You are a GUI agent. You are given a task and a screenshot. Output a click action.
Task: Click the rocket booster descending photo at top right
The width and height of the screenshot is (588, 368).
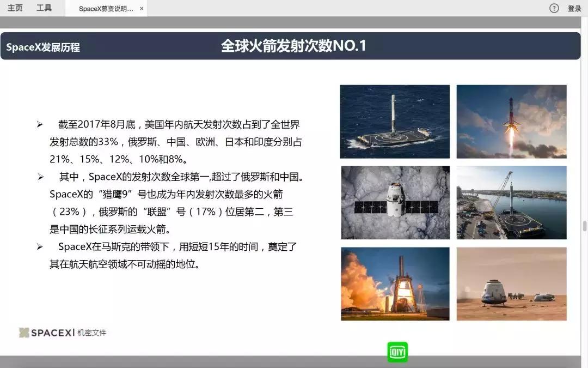tap(511, 121)
